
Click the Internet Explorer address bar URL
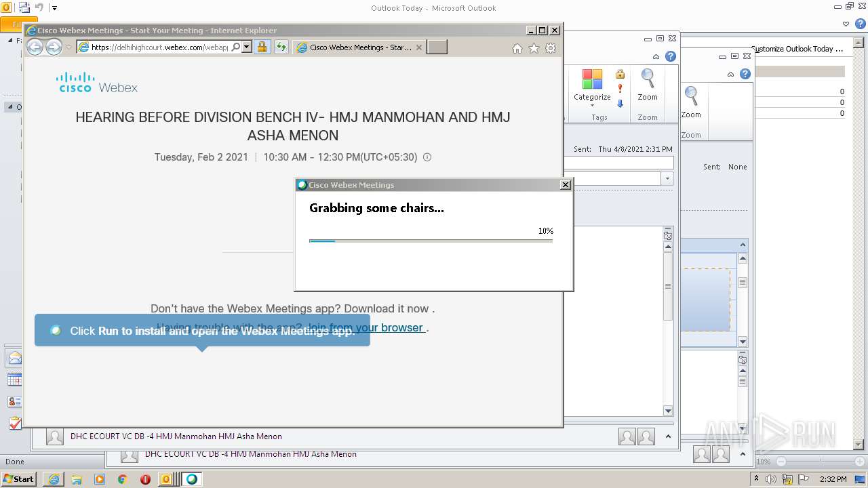159,47
